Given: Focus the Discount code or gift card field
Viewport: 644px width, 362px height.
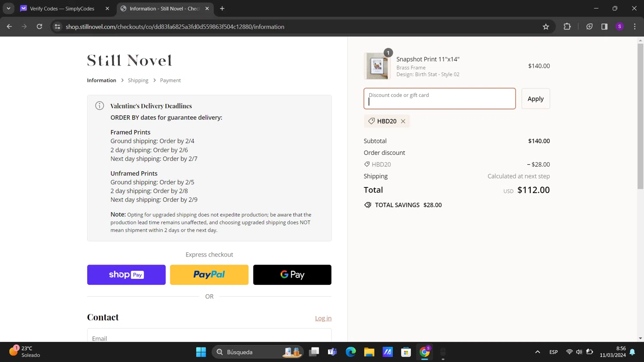Looking at the screenshot, I should [440, 99].
